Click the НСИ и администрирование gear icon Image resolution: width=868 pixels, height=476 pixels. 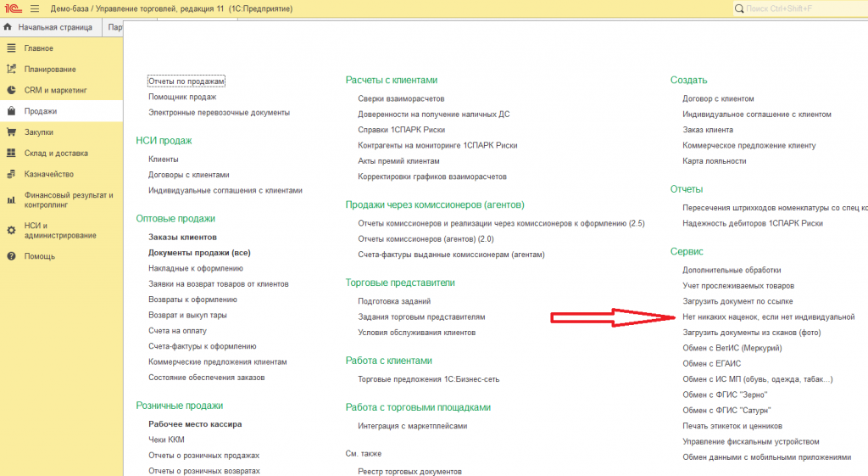11,231
